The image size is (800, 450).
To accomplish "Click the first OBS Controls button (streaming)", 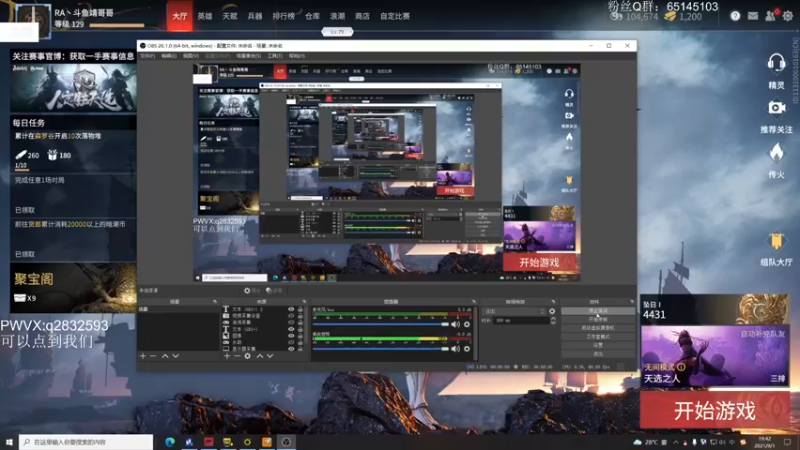I will click(x=598, y=311).
